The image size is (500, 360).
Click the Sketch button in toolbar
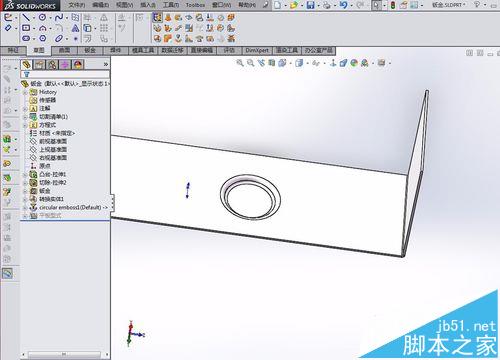tap(8, 17)
